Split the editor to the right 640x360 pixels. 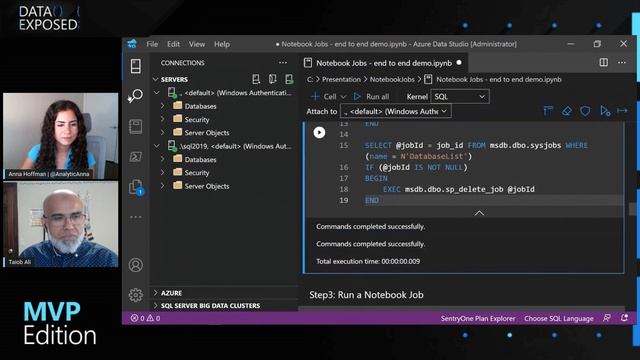coord(603,62)
